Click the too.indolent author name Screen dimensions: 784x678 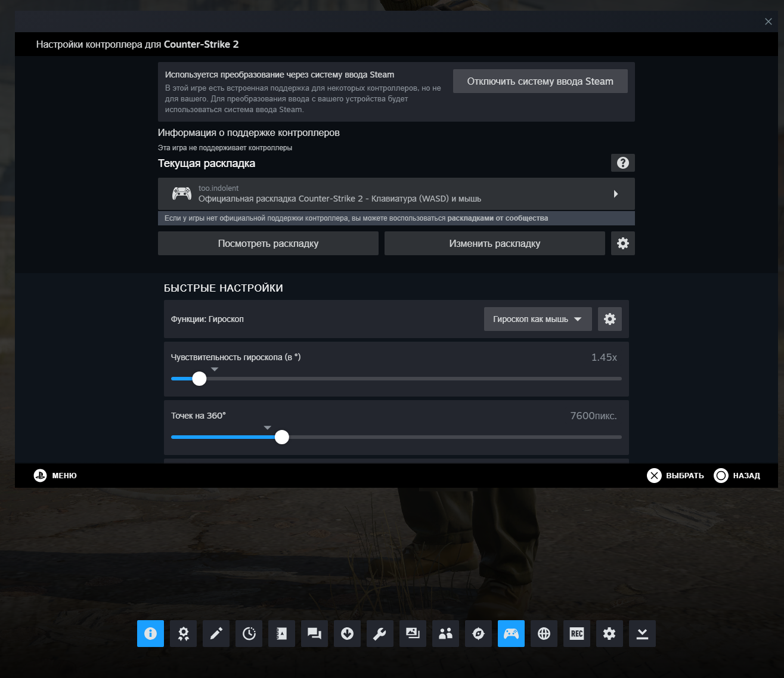coord(218,188)
